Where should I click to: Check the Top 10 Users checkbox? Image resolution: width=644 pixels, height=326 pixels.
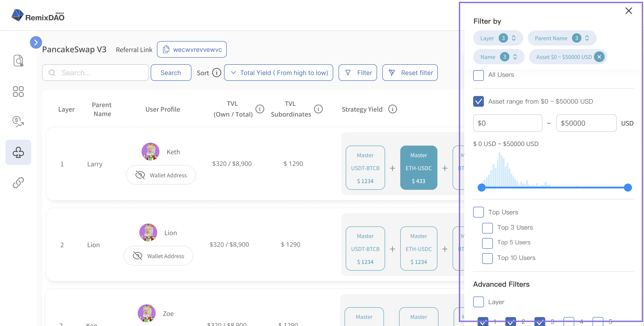[x=487, y=258]
